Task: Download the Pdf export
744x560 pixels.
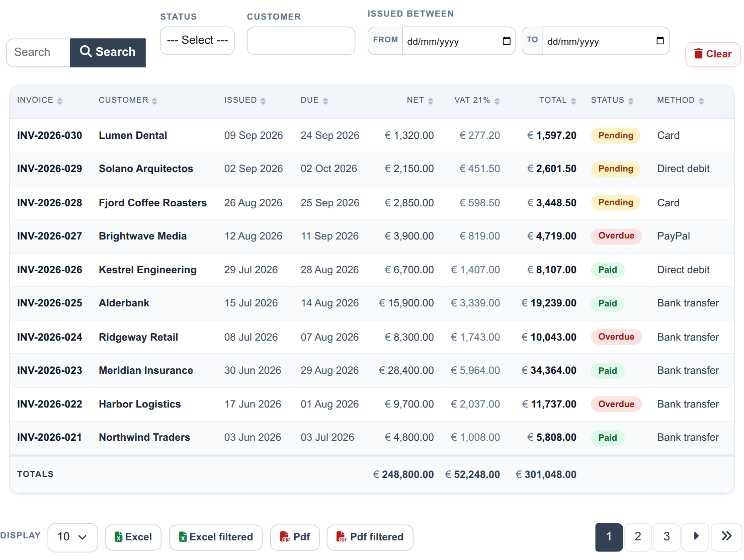Action: (295, 537)
